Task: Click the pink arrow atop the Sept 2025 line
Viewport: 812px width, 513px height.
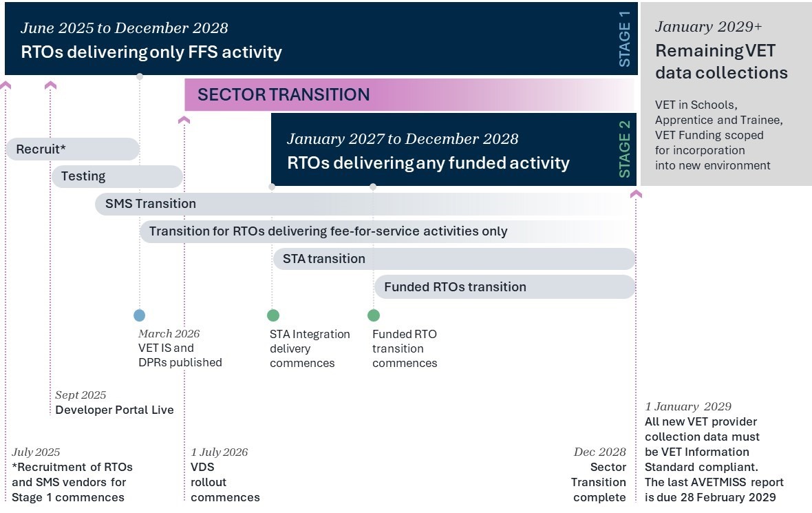Action: [50, 85]
